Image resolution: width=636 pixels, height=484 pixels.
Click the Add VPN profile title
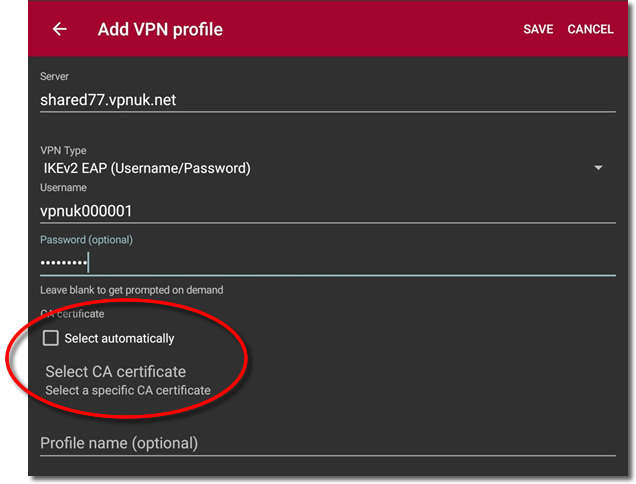pos(160,30)
